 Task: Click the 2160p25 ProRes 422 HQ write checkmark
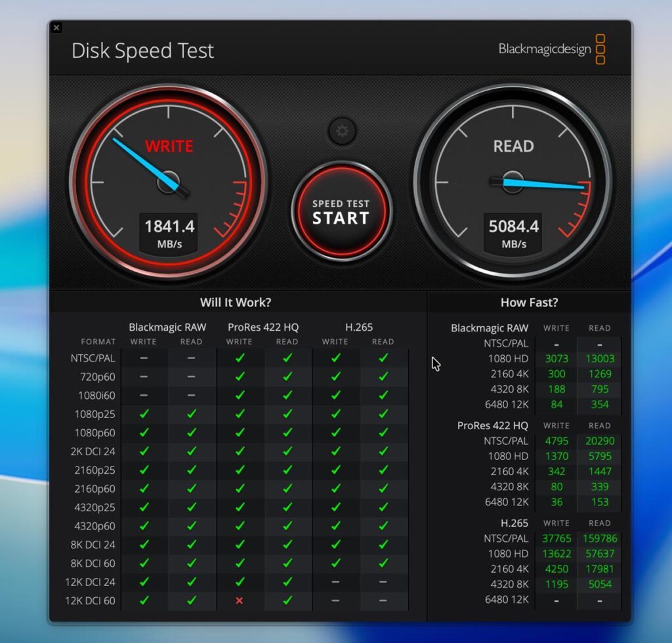(x=240, y=470)
